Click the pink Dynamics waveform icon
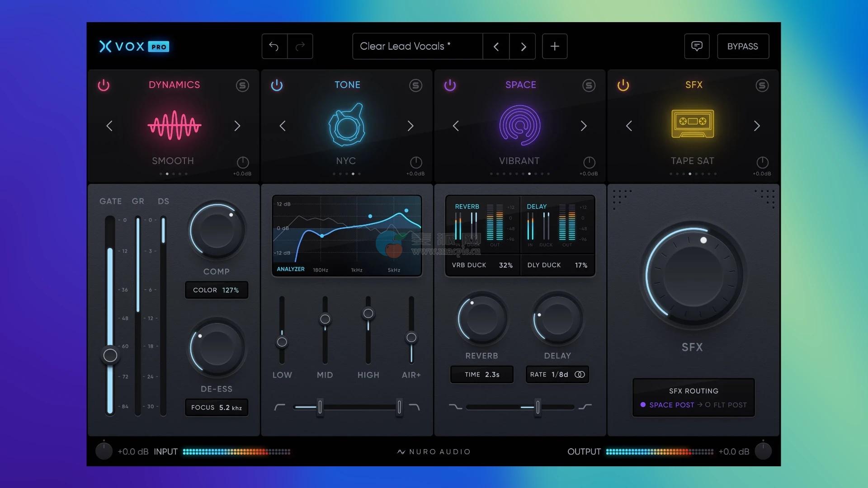 pyautogui.click(x=174, y=126)
